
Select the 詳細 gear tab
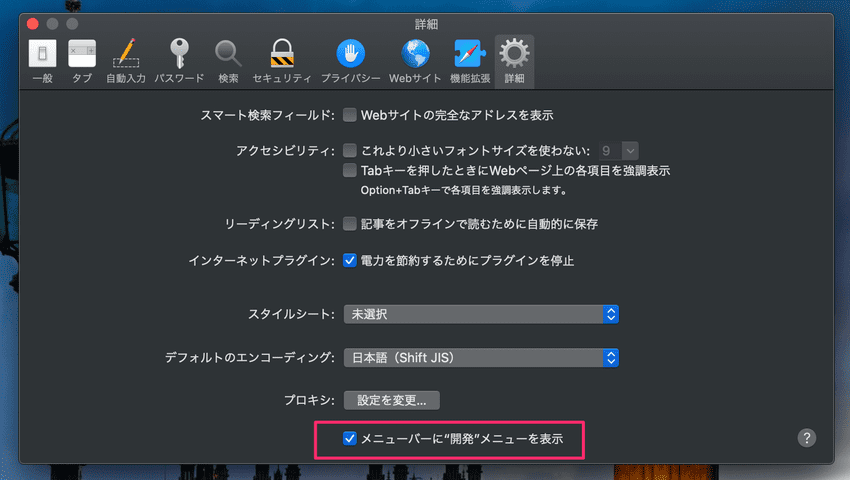(514, 60)
